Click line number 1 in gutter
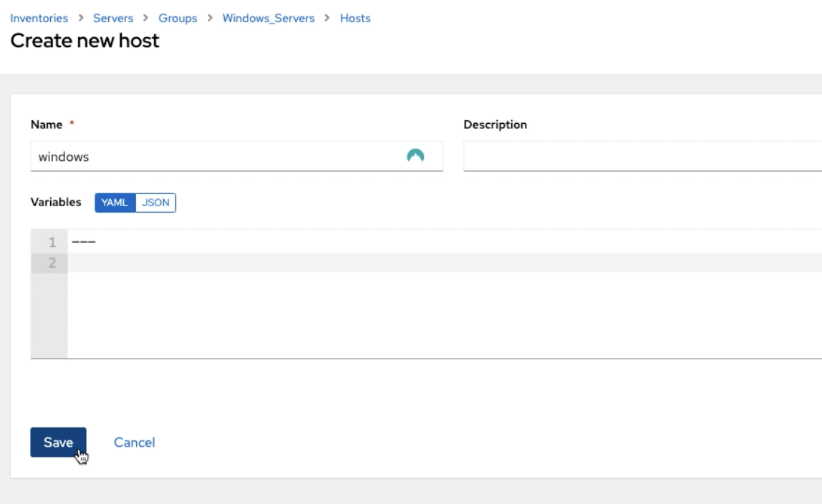 [52, 242]
